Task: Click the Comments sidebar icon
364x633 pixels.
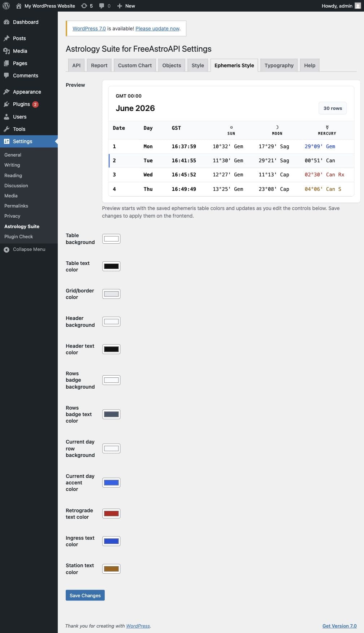Action: pyautogui.click(x=6, y=76)
